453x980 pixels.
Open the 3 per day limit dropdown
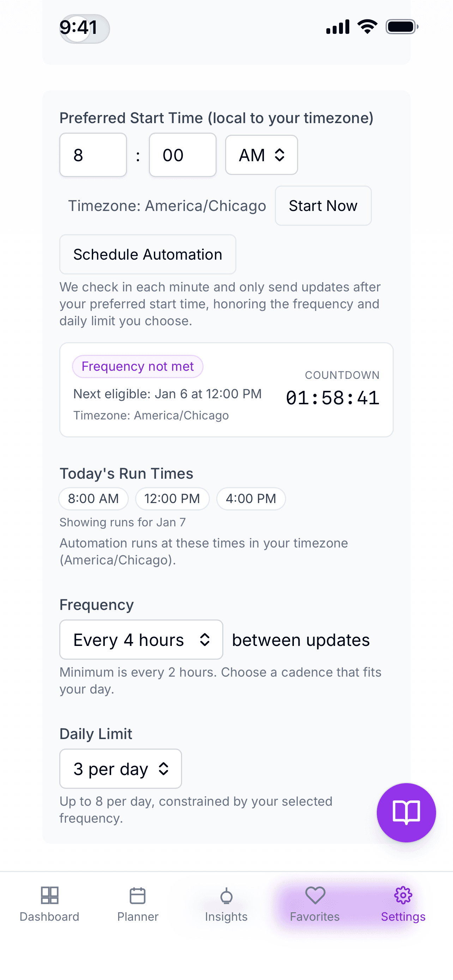pyautogui.click(x=121, y=768)
